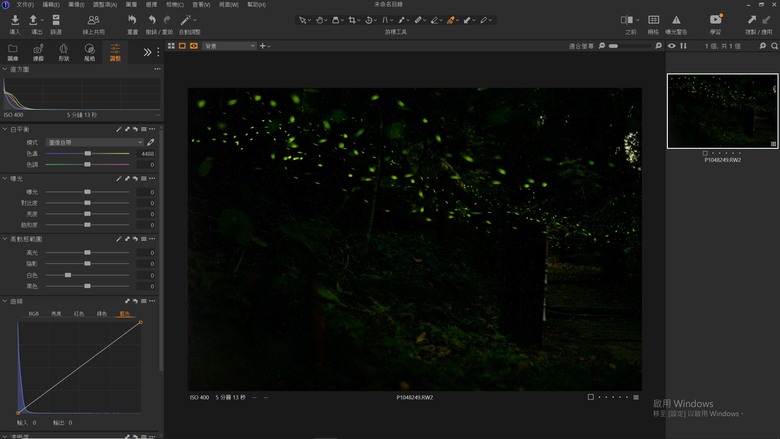Viewport: 780px width, 439px height.
Task: Collapse the High Dynamic Range panel
Action: 5,239
